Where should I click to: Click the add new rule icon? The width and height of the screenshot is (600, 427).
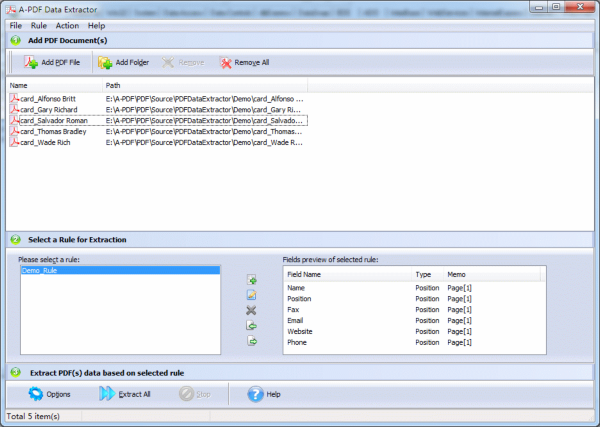(x=251, y=280)
